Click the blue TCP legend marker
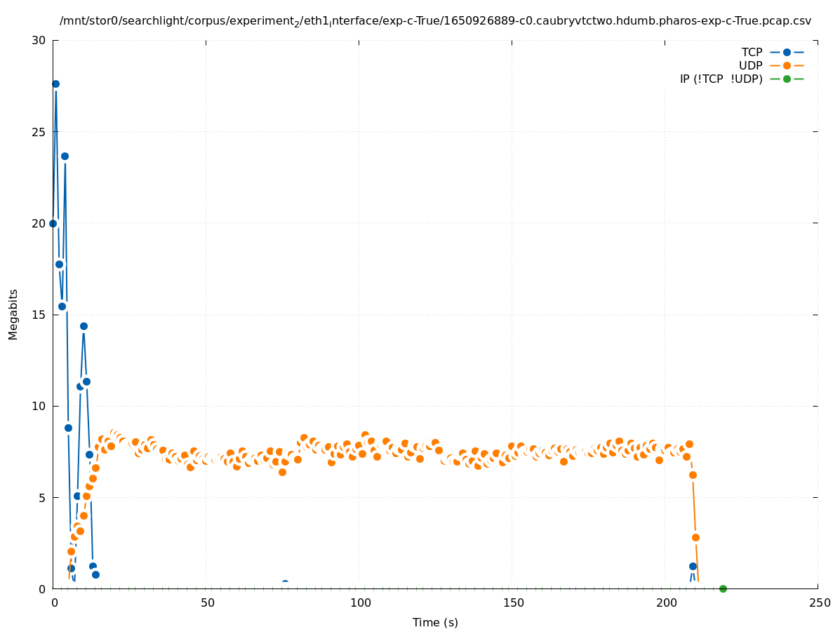Image resolution: width=840 pixels, height=632 pixels. click(x=787, y=52)
